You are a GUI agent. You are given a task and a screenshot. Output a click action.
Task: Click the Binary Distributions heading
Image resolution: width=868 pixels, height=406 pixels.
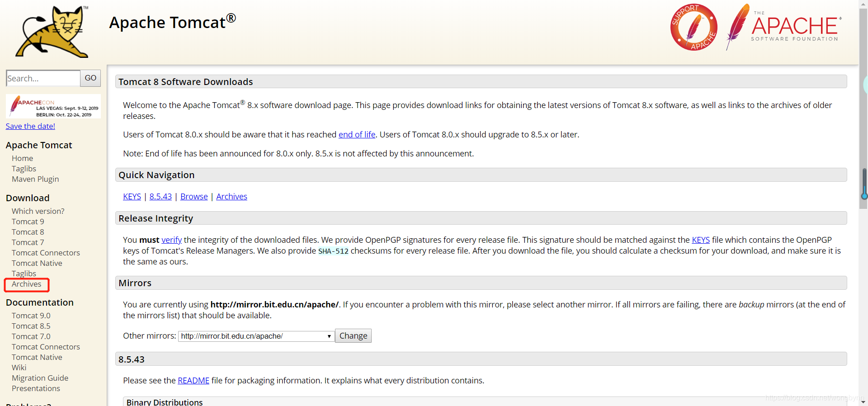click(x=165, y=402)
